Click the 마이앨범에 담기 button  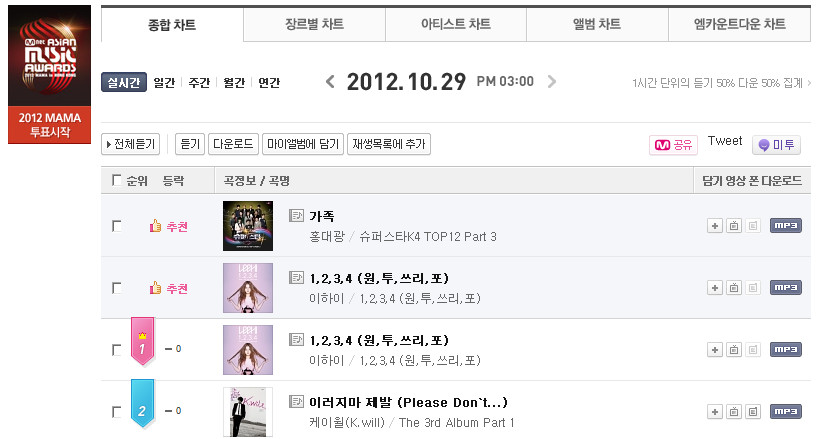pyautogui.click(x=303, y=144)
